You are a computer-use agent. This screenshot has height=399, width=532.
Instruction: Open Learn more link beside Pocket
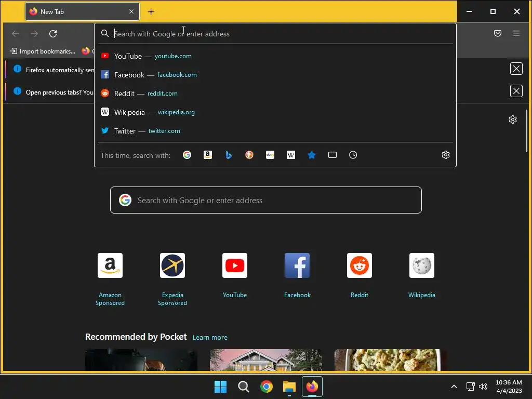click(210, 338)
